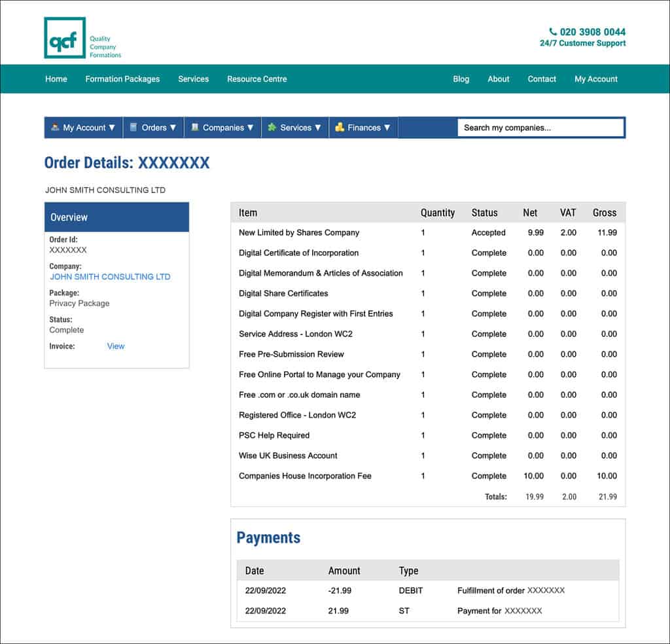Navigate to Formation Packages
Image resolution: width=670 pixels, height=644 pixels.
pyautogui.click(x=122, y=79)
